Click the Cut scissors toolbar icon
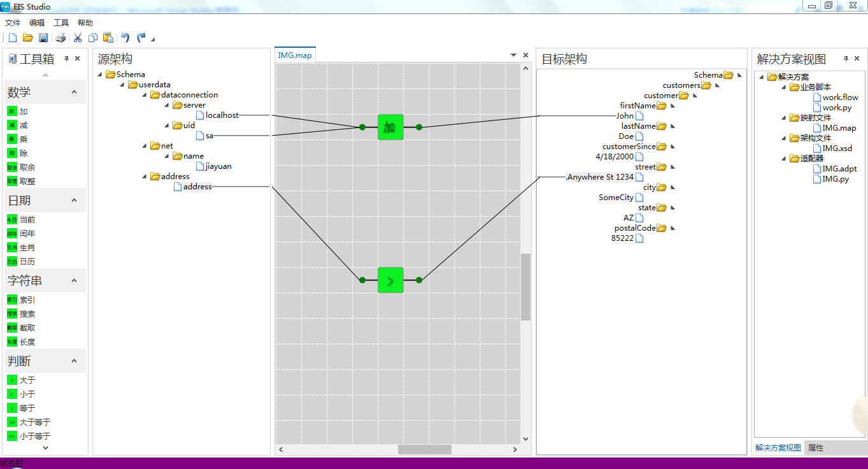The width and height of the screenshot is (868, 469). tap(78, 38)
